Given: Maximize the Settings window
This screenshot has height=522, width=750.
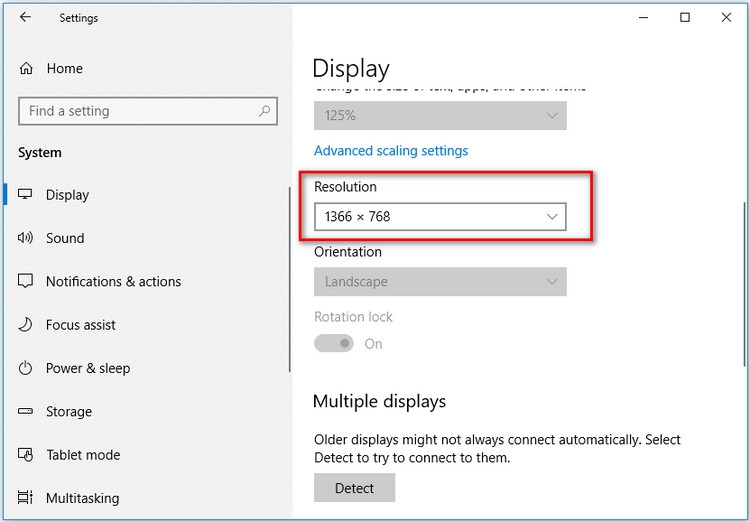Looking at the screenshot, I should (685, 17).
